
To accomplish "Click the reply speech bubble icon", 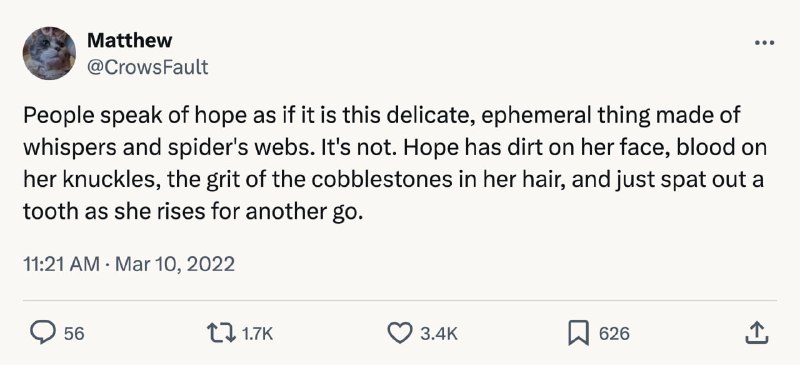I will (x=42, y=333).
